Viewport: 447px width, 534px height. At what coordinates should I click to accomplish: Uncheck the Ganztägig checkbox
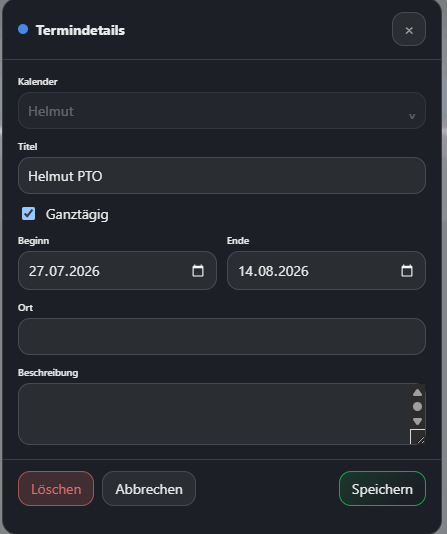pos(28,214)
